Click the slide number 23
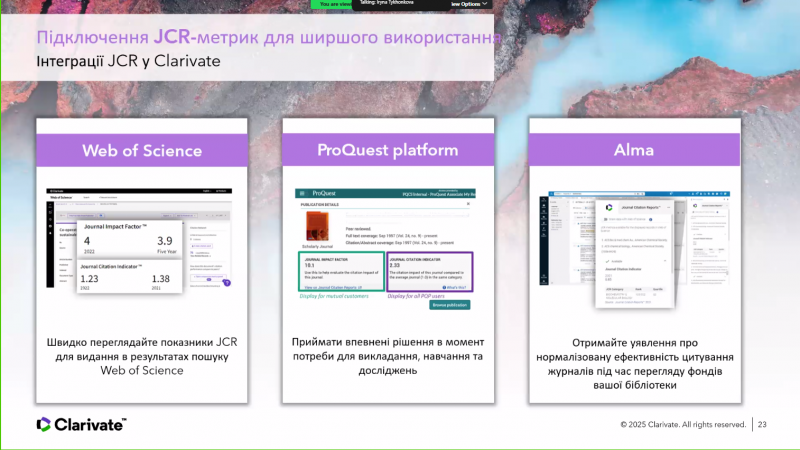The width and height of the screenshot is (800, 450). 762,424
